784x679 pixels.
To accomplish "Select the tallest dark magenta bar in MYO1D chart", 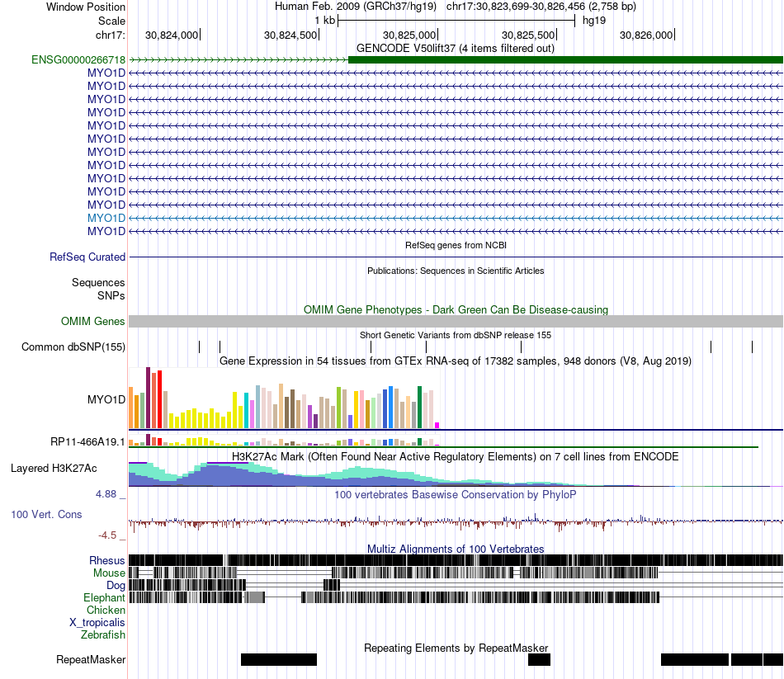I will point(148,398).
